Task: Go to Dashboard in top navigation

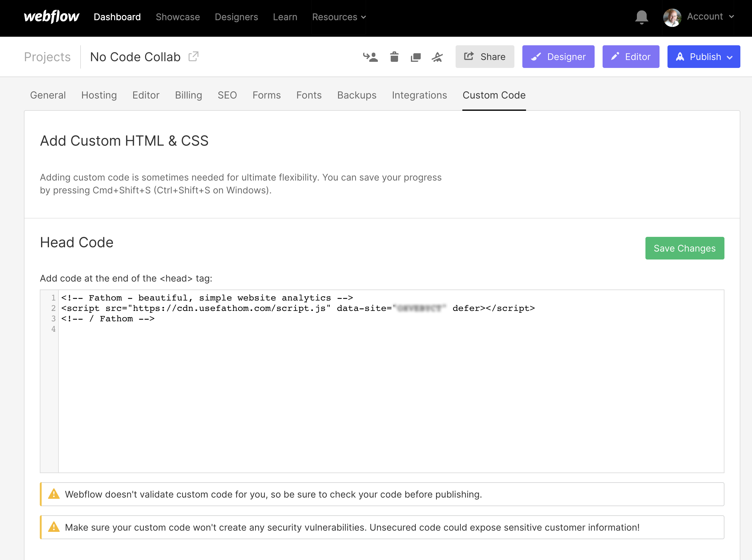Action: pos(117,17)
